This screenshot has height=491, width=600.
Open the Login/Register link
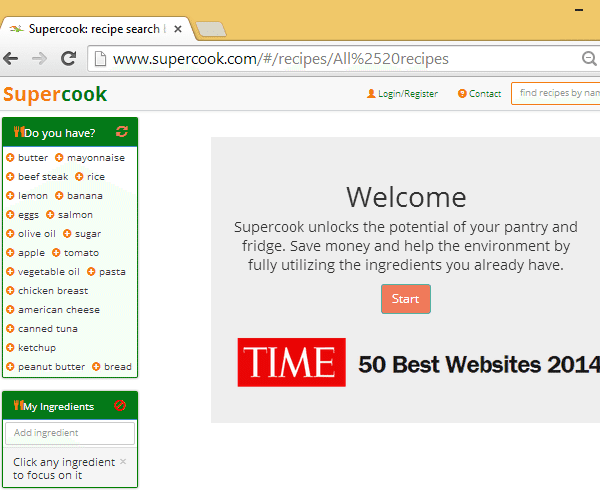(x=402, y=94)
